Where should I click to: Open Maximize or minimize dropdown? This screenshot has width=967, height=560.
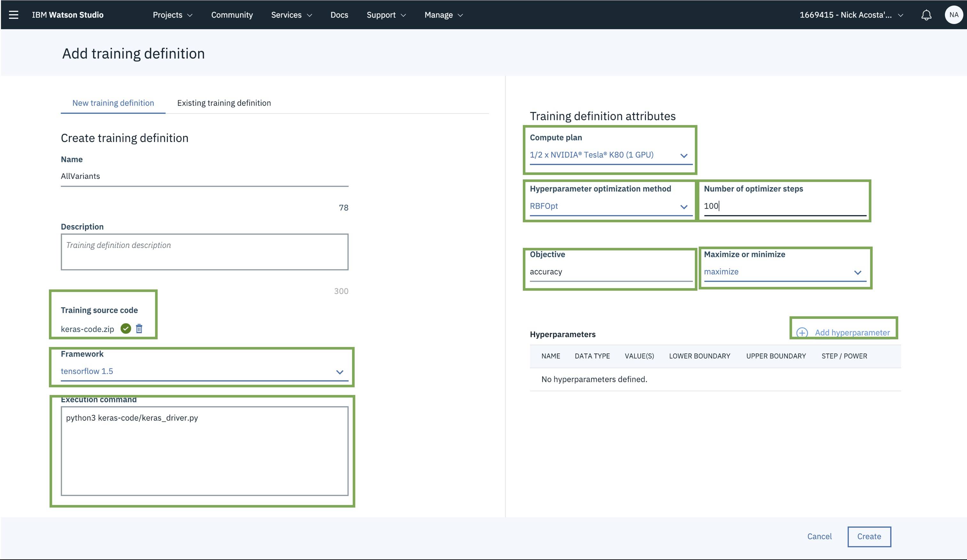(x=785, y=272)
